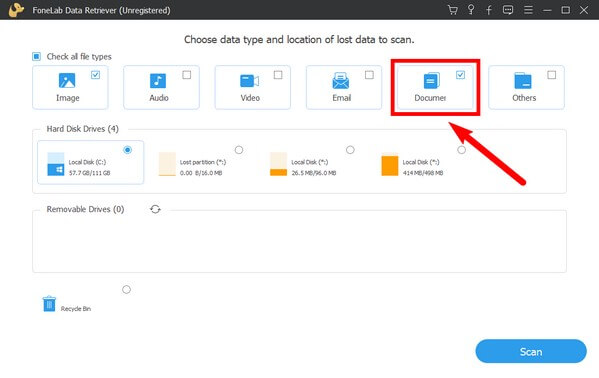Click the Lost partition (*:) label
599x378 pixels.
click(203, 162)
